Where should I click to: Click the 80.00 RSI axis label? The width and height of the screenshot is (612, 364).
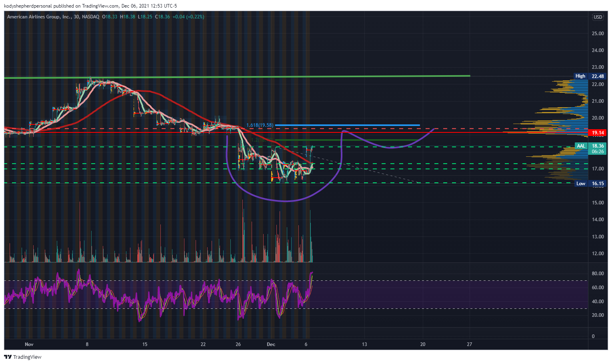pyautogui.click(x=598, y=274)
